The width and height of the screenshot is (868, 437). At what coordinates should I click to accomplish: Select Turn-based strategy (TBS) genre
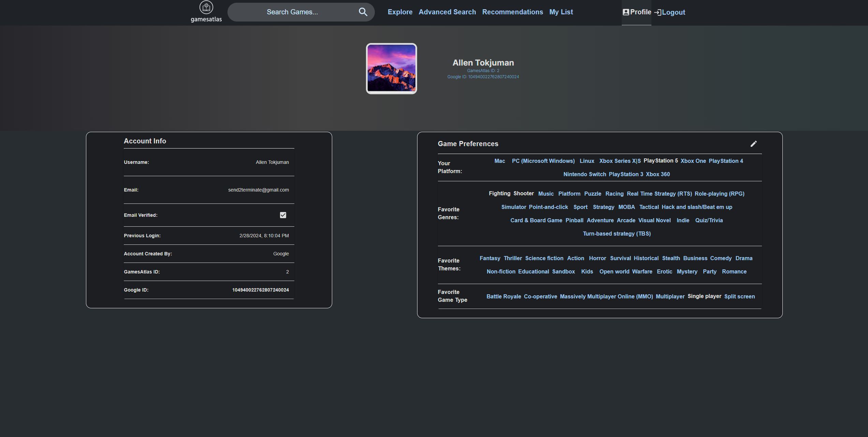pyautogui.click(x=617, y=234)
